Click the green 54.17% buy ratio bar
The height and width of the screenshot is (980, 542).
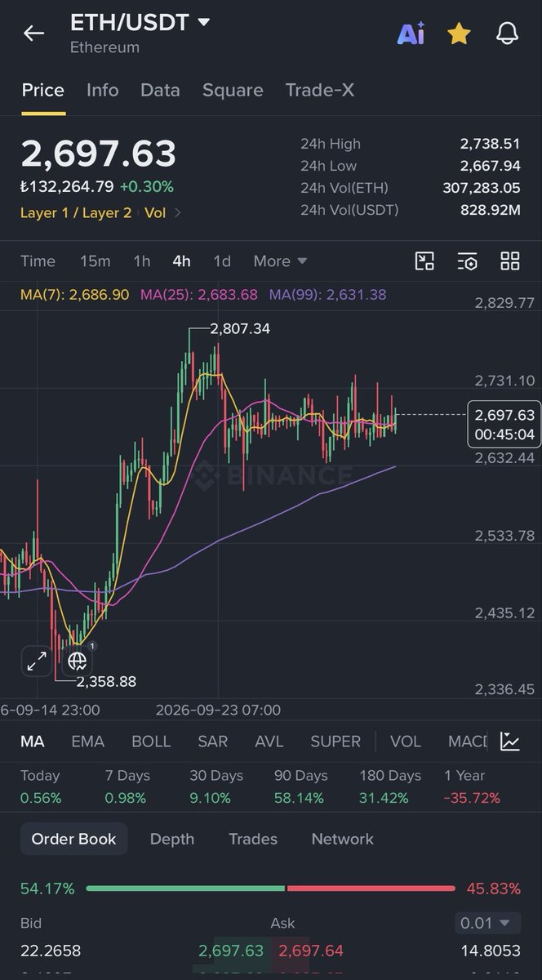pyautogui.click(x=185, y=888)
